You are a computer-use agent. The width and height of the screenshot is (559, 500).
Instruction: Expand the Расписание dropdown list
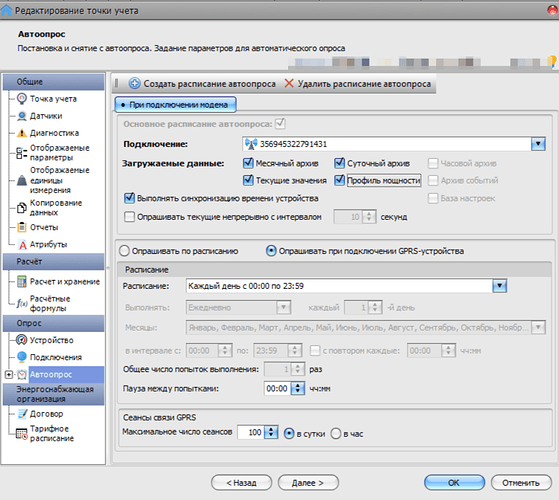[499, 286]
